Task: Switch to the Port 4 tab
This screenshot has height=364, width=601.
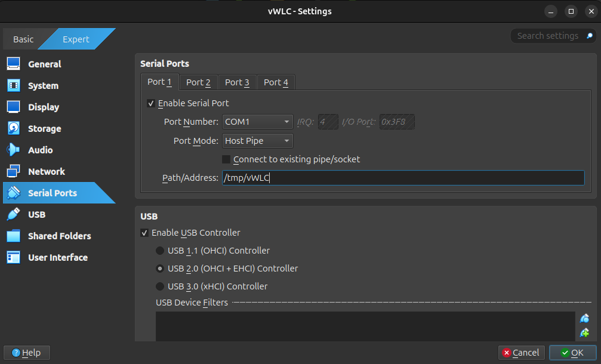Action: pyautogui.click(x=276, y=82)
